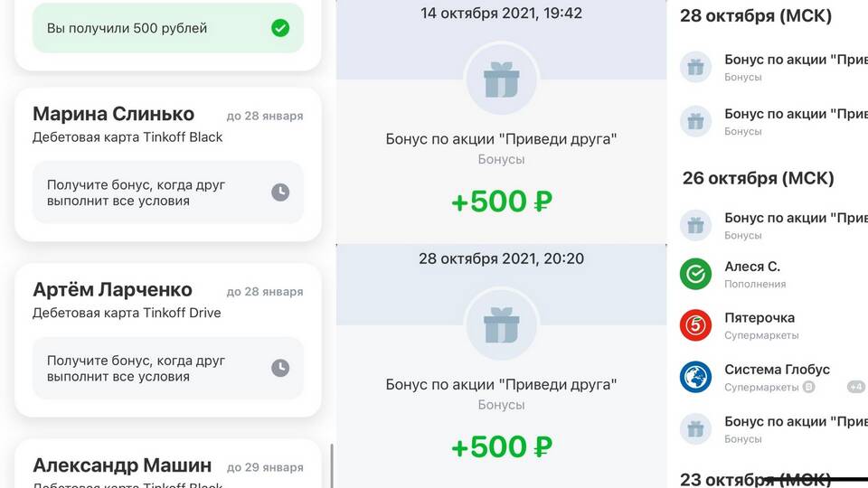Click the 26 октября (МСК) date header
868x488 pixels.
point(758,178)
